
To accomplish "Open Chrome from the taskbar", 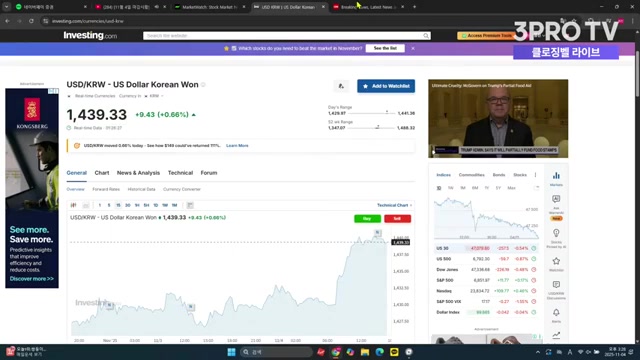I will tap(336, 352).
